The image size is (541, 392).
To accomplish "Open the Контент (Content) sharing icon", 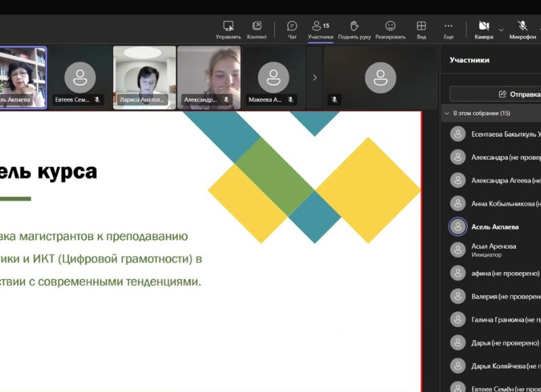I will [x=257, y=30].
